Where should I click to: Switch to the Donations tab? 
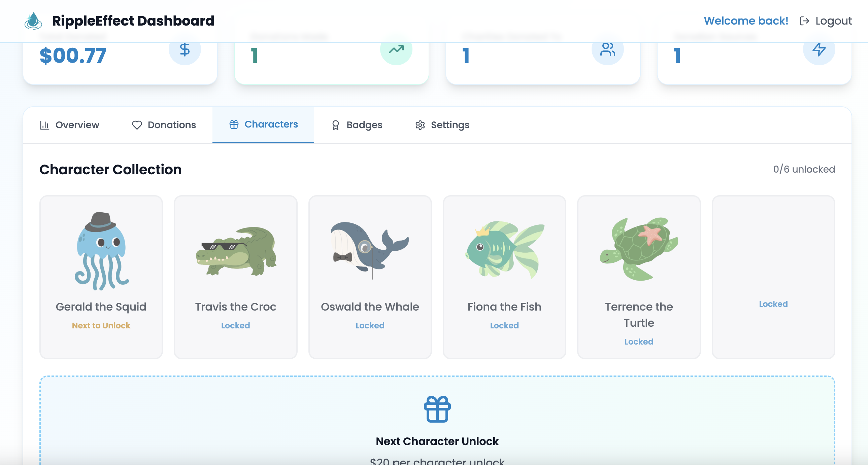pyautogui.click(x=164, y=125)
